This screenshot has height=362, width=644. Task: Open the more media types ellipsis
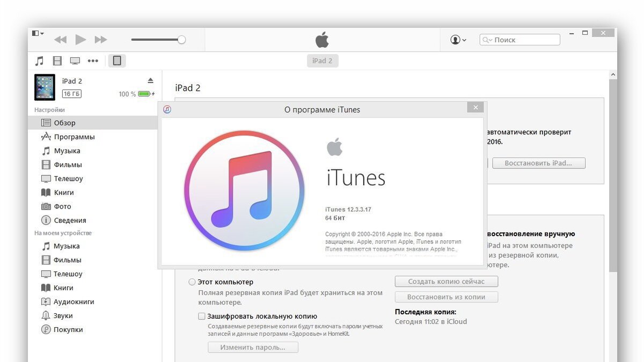point(93,61)
